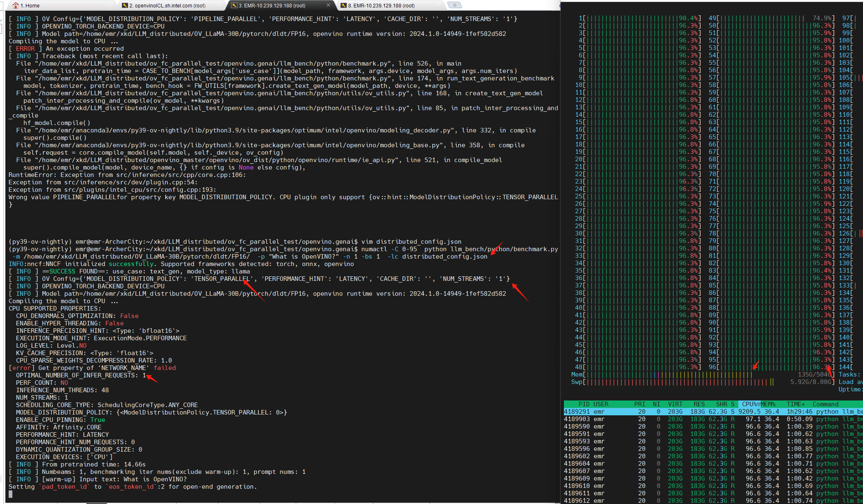Click the VIRT column header in htop
The width and height of the screenshot is (863, 504).
(x=675, y=404)
